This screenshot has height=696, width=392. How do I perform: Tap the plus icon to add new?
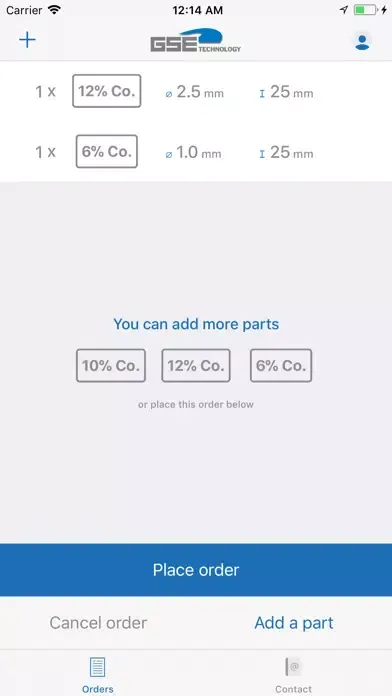(27, 40)
